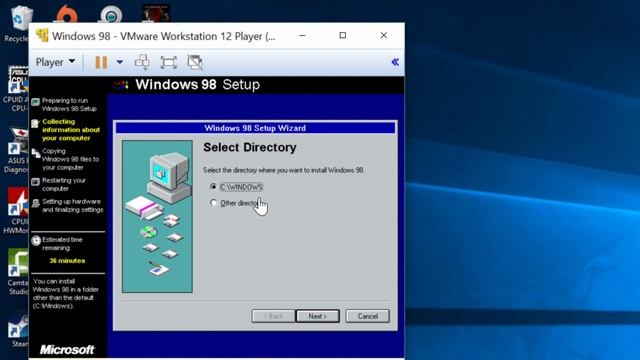This screenshot has height=360, width=640.
Task: Close the VMware Player window
Action: (384, 36)
